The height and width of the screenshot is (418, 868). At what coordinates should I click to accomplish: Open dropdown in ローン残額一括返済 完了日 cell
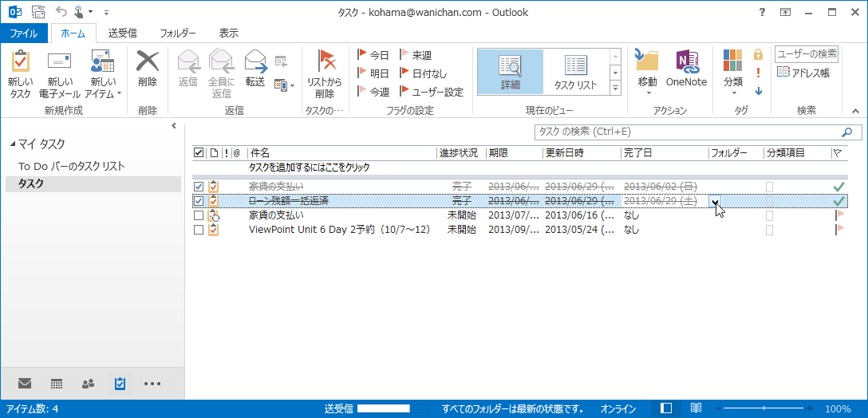coord(715,201)
